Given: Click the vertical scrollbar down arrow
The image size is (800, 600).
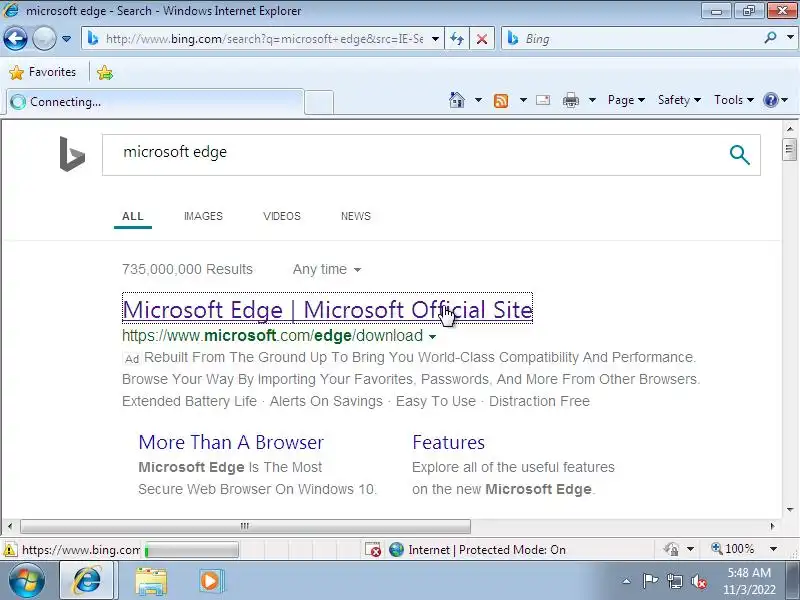Looking at the screenshot, I should point(790,510).
